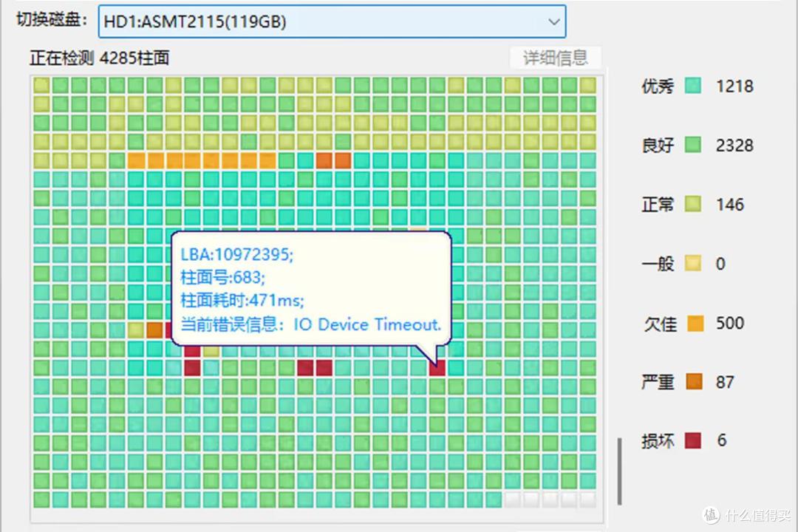
Task: Click the vertical scrollbar beside the block grid
Action: [619, 471]
